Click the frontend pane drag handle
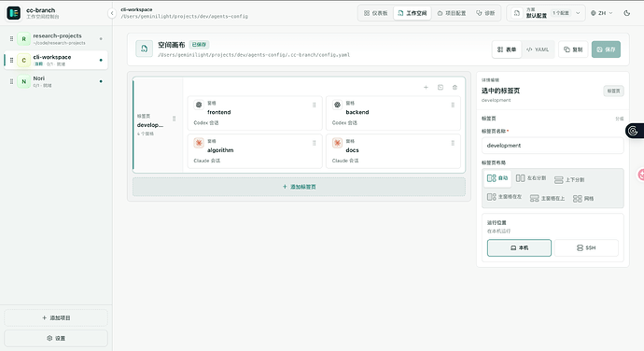 coord(315,105)
